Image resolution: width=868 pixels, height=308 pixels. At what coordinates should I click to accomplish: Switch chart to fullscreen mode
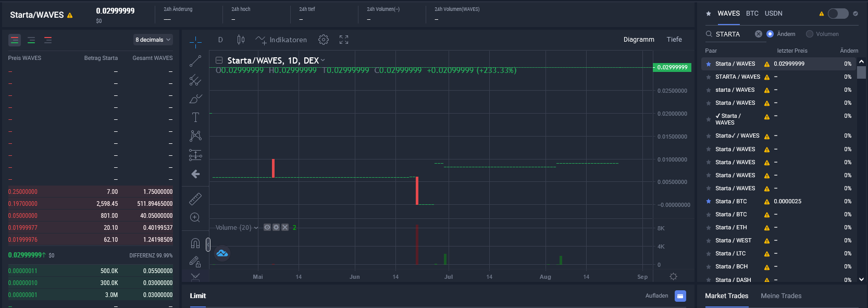pyautogui.click(x=344, y=40)
